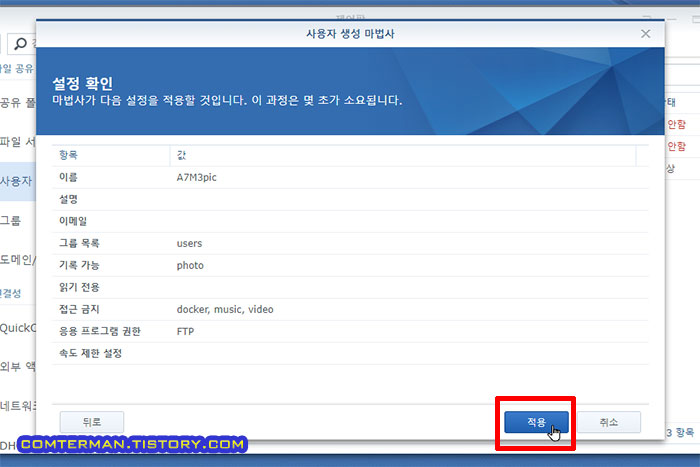The image size is (700, 467).
Task: Open QuickConnect sidebar item behind the dialog
Action: [18, 328]
